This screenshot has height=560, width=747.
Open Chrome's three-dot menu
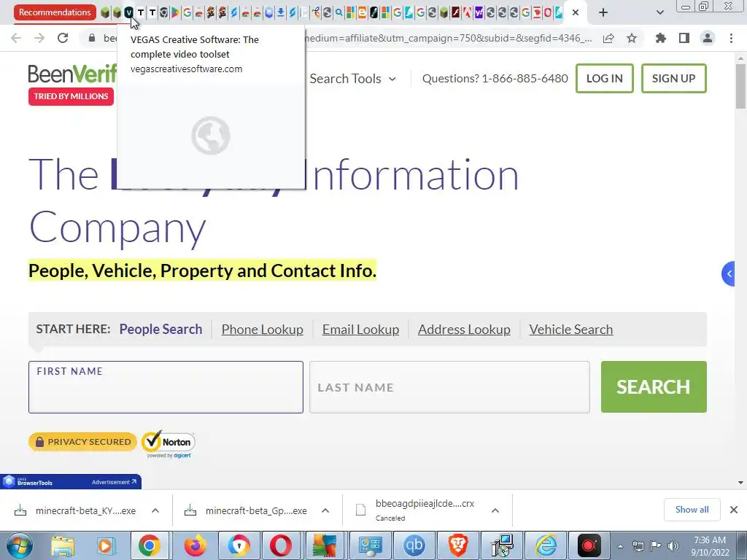731,38
